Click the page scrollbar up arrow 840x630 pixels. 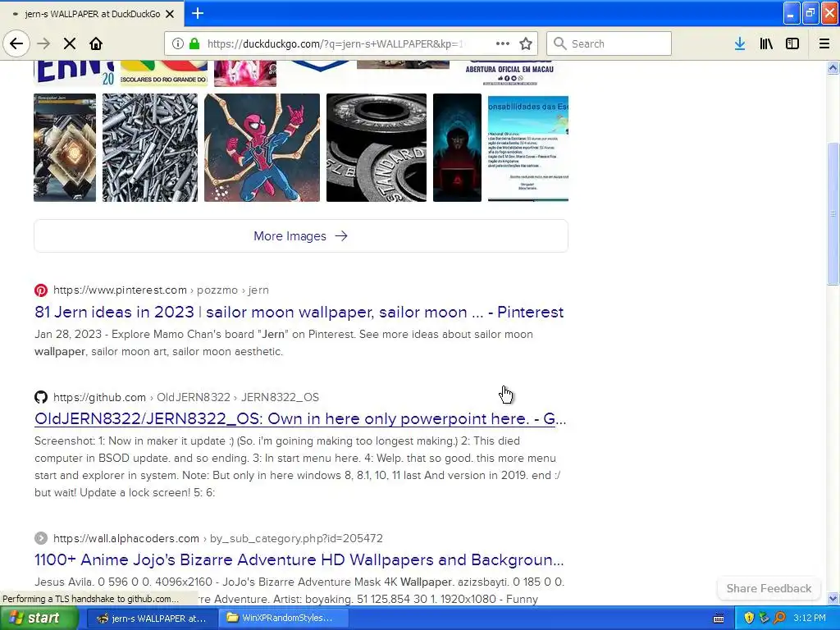click(833, 67)
